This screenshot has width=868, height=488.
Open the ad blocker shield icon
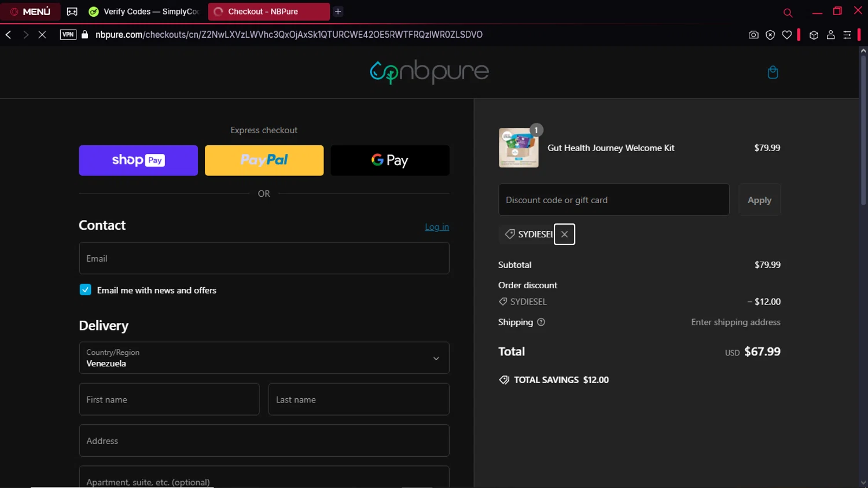(770, 35)
